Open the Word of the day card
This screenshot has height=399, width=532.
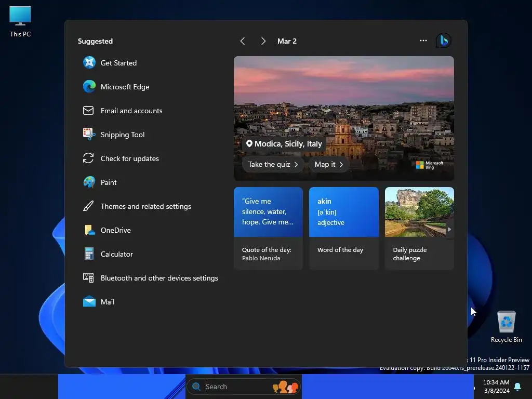point(344,229)
